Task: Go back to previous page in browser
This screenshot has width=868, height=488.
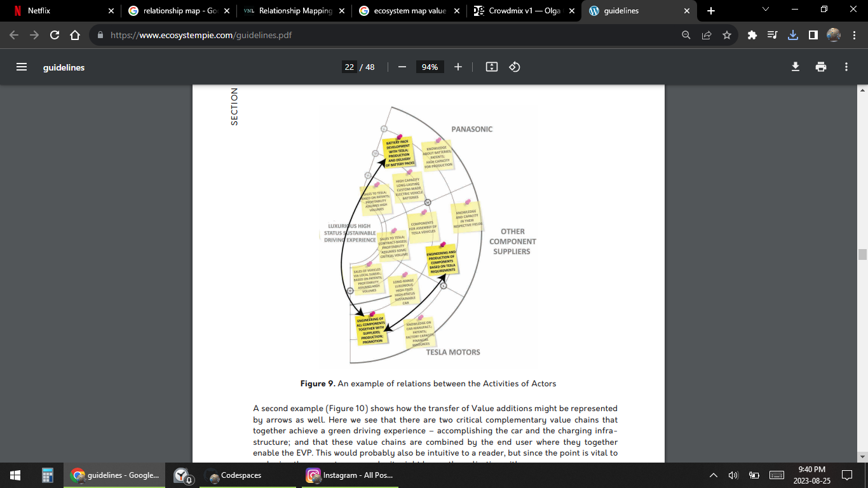Action: [x=14, y=36]
